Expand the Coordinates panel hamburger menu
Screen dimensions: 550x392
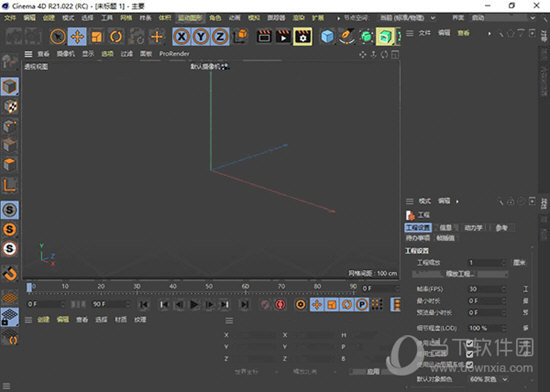[229, 321]
